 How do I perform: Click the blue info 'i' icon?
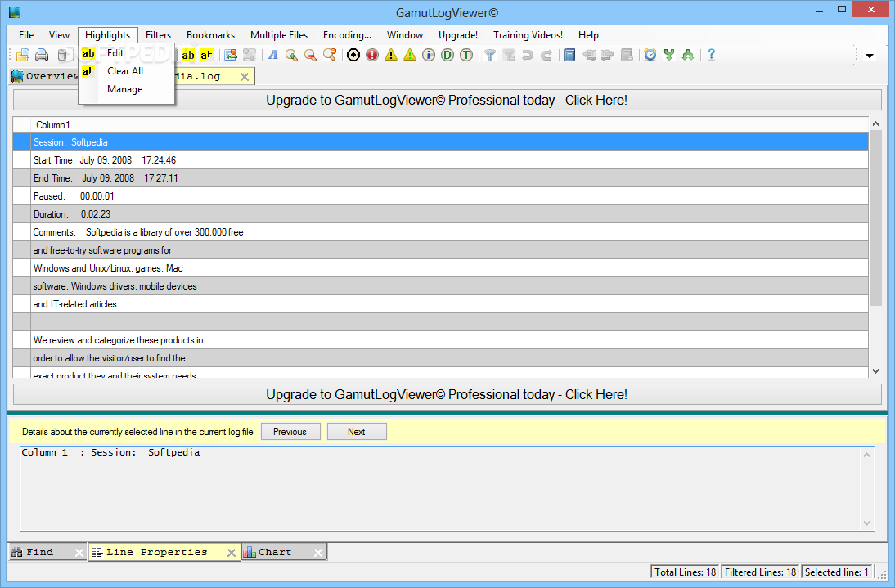(x=429, y=55)
